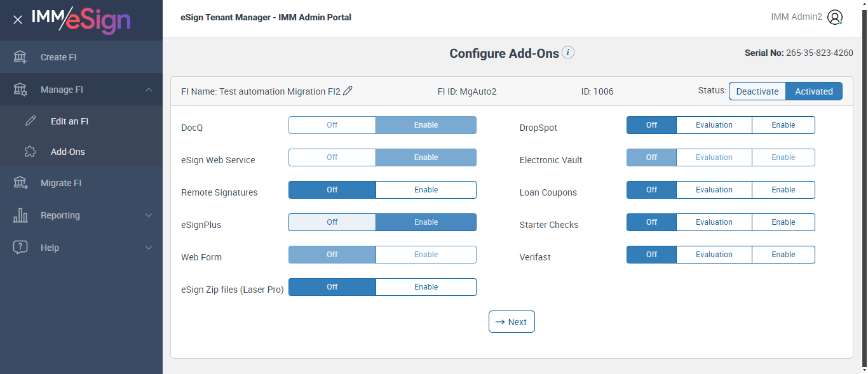The height and width of the screenshot is (374, 868).
Task: Collapse the Manage FI menu chevron
Action: [x=149, y=90]
